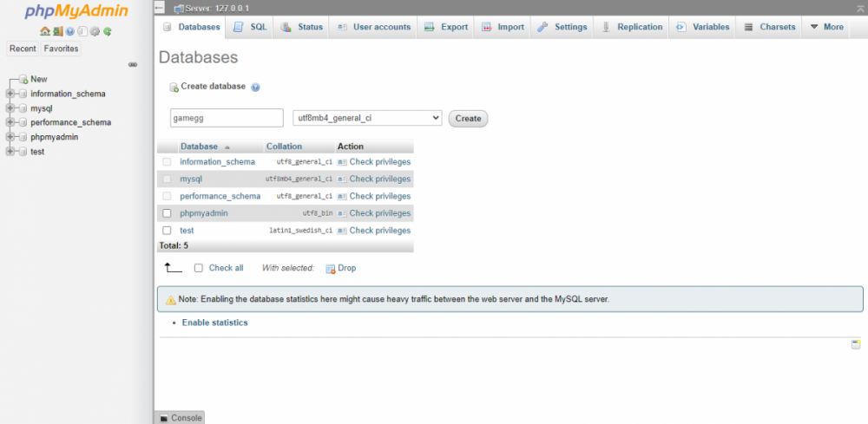The image size is (868, 424).
Task: Expand information_schema node in navigation tree
Action: point(10,94)
